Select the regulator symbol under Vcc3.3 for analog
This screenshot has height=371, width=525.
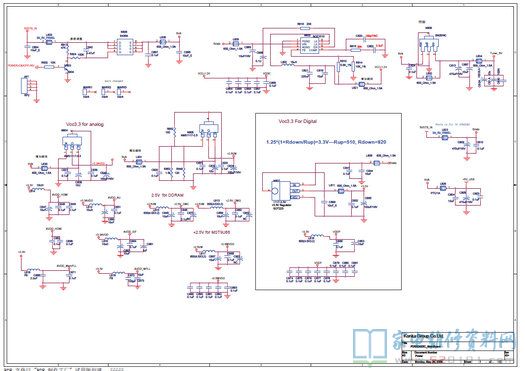71,142
